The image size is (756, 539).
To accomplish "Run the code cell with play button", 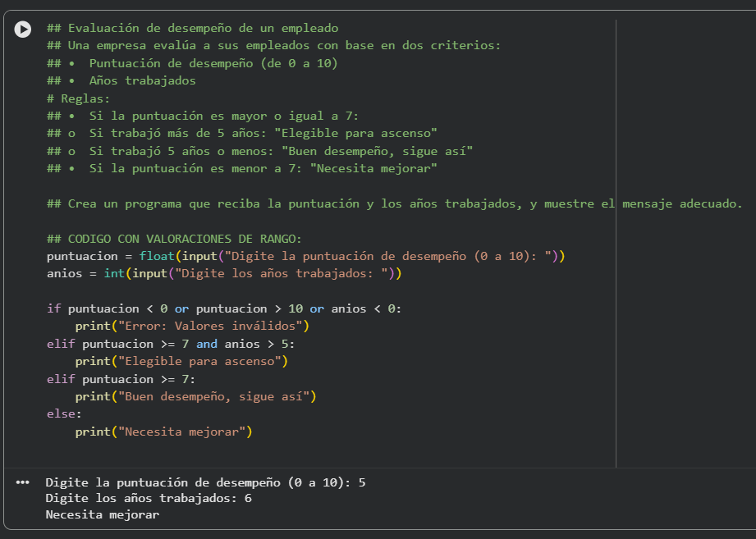I will (23, 29).
